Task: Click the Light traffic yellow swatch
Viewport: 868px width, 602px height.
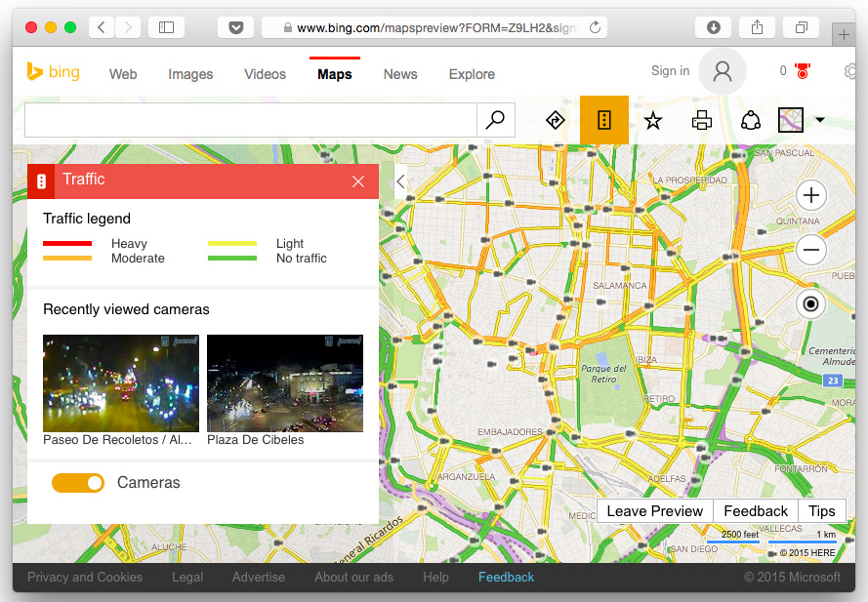Action: (232, 244)
